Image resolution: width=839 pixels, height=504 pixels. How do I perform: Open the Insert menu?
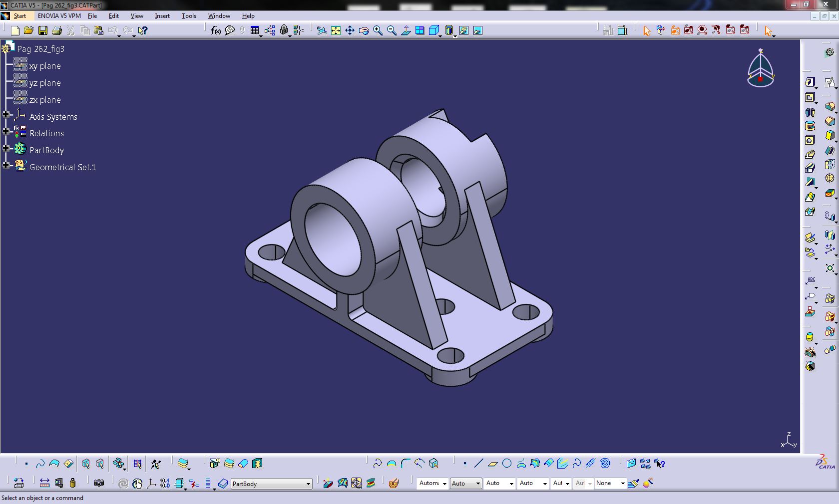click(162, 16)
